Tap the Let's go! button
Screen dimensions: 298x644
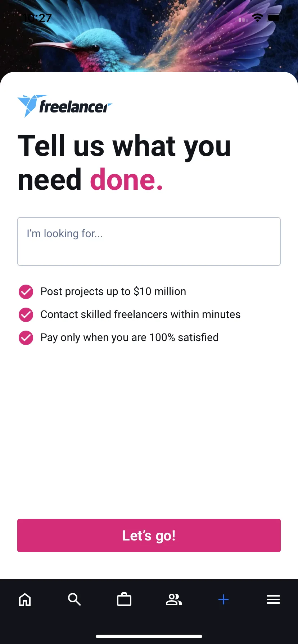click(149, 535)
